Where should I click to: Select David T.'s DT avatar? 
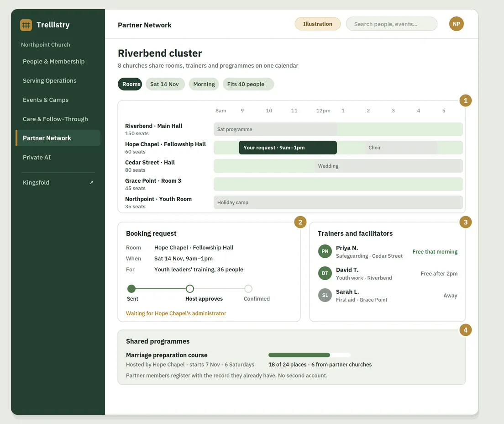(x=325, y=273)
